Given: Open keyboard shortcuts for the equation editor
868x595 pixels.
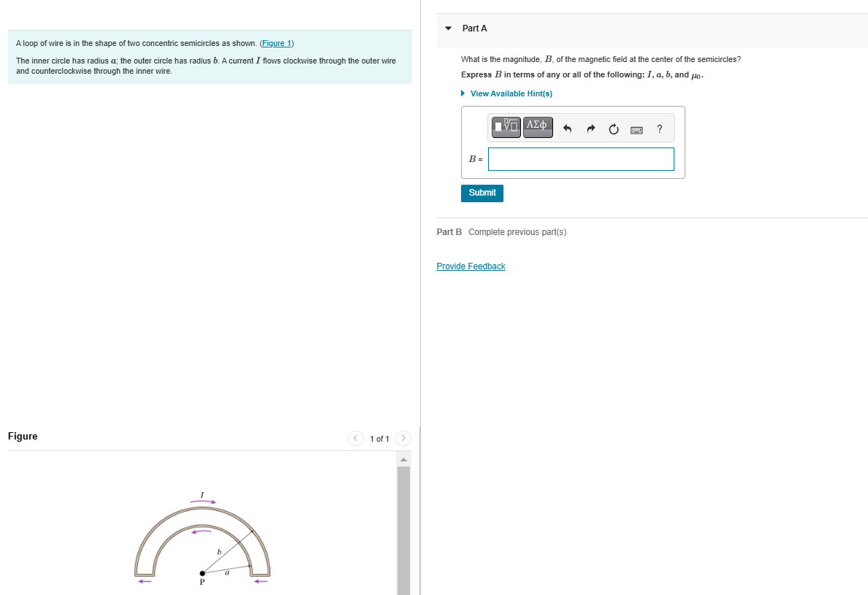Looking at the screenshot, I should tap(636, 129).
